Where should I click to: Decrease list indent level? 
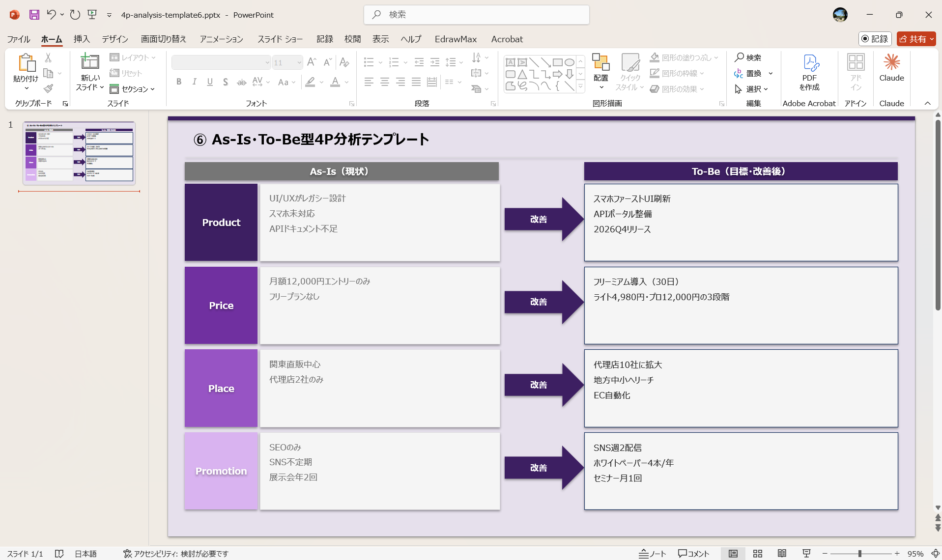click(419, 62)
